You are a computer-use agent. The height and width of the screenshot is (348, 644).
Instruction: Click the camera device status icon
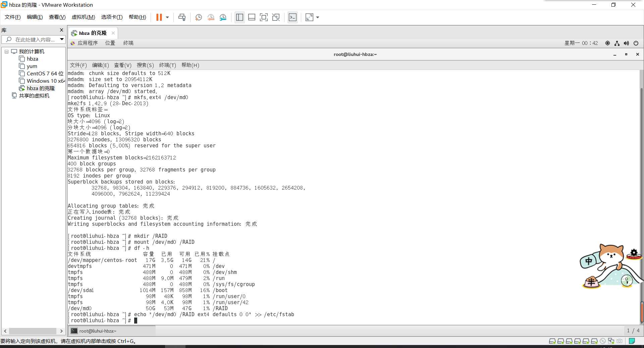point(620,341)
